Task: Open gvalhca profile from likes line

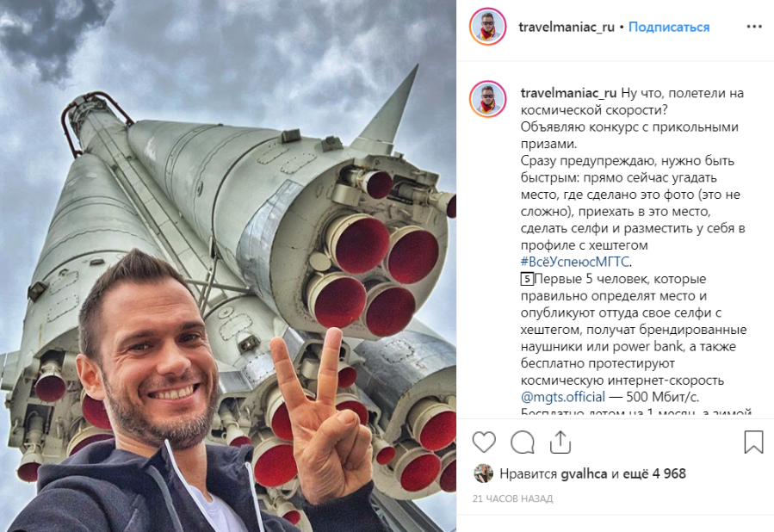Action: pos(584,473)
